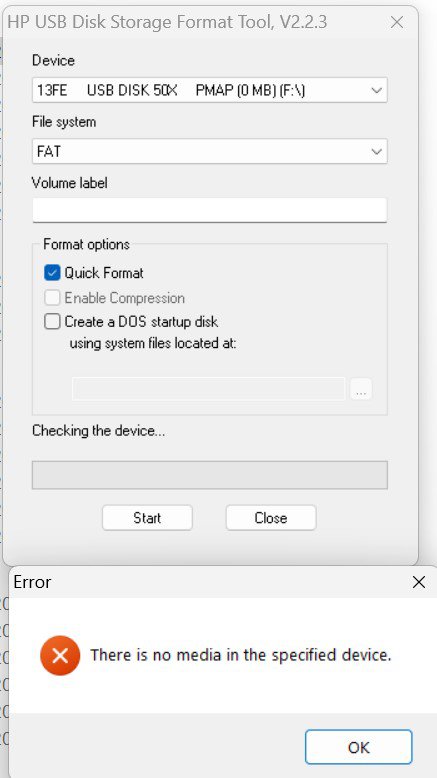Viewport: 437px width, 778px height.
Task: Click the Volume label text field
Action: point(209,210)
